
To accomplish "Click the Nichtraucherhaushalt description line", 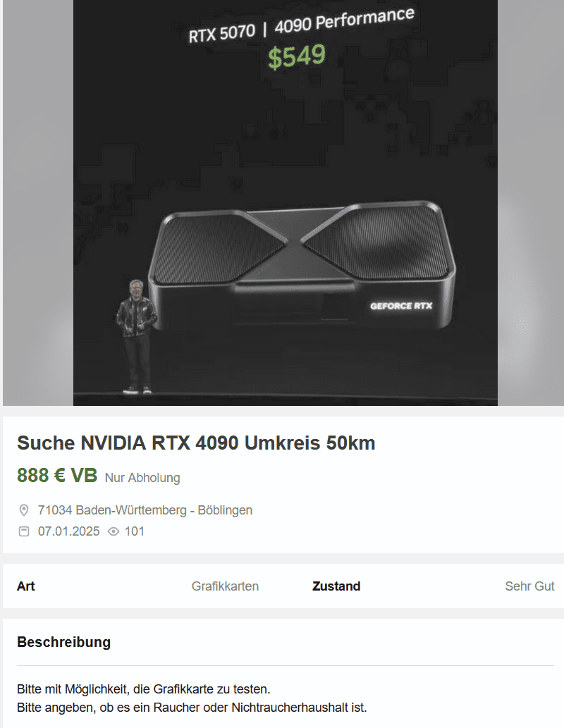I will [192, 708].
